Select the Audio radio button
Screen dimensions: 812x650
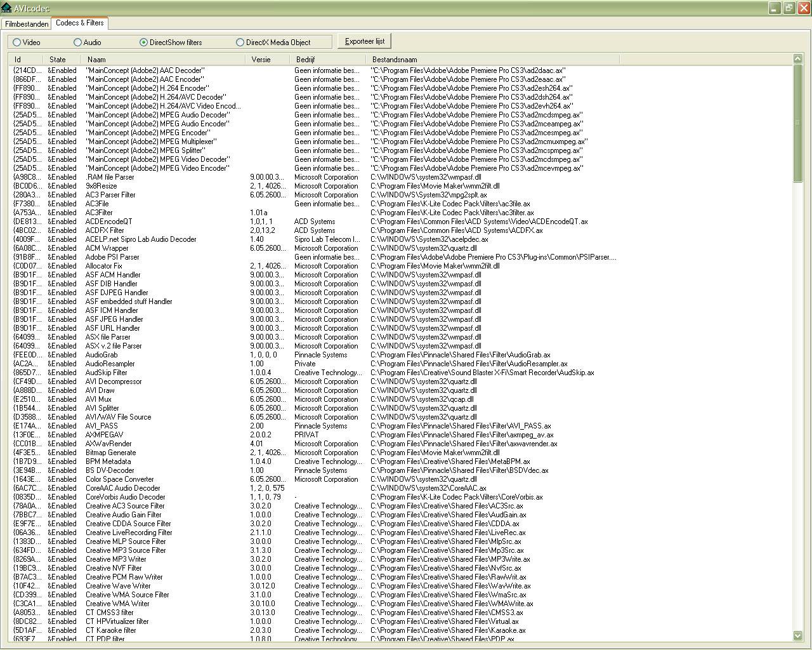coord(88,43)
